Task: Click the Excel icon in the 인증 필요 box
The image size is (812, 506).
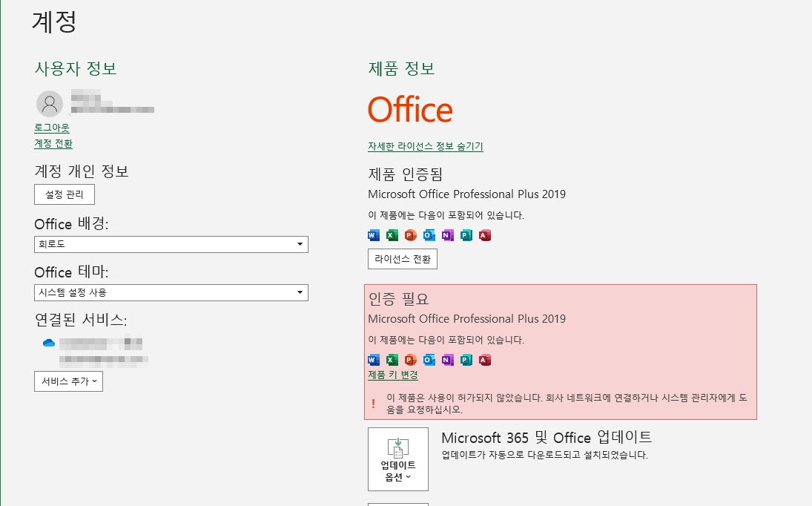Action: click(x=392, y=360)
